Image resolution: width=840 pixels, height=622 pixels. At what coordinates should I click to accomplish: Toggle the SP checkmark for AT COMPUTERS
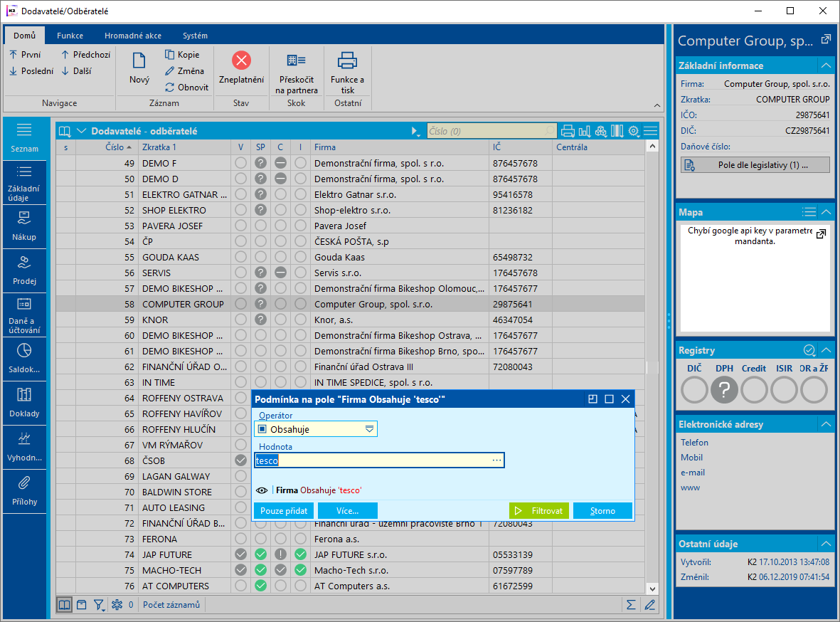261,586
